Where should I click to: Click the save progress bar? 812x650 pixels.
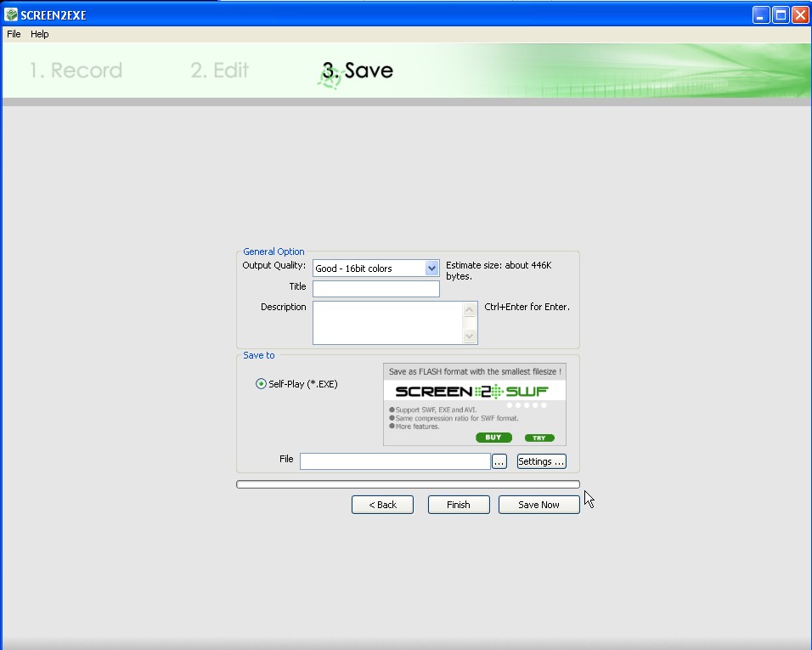point(408,484)
